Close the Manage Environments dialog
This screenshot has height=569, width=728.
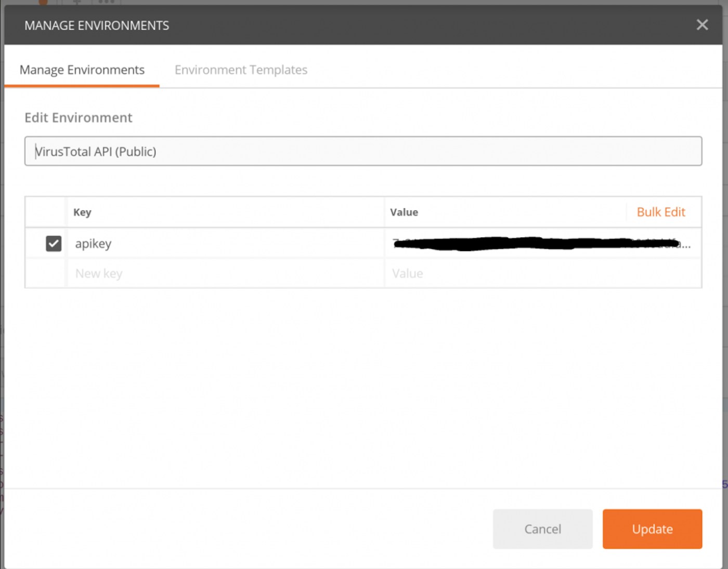pos(702,25)
